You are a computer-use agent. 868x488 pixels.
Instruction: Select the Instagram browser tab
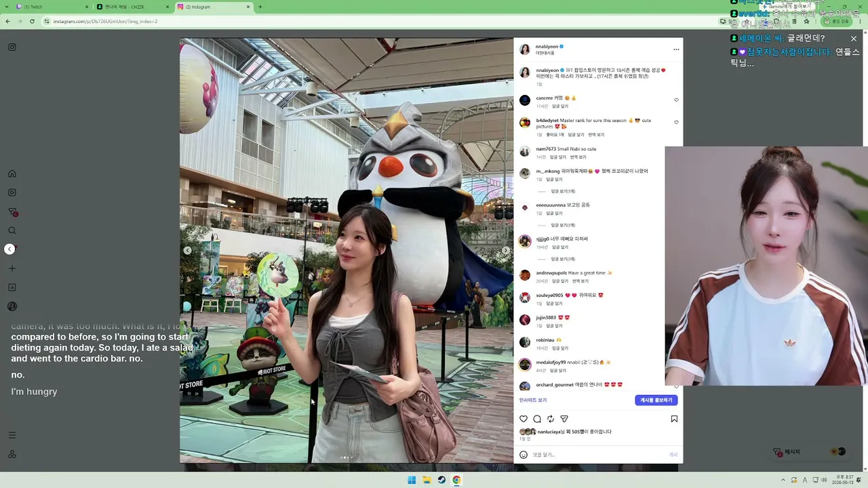coord(213,7)
